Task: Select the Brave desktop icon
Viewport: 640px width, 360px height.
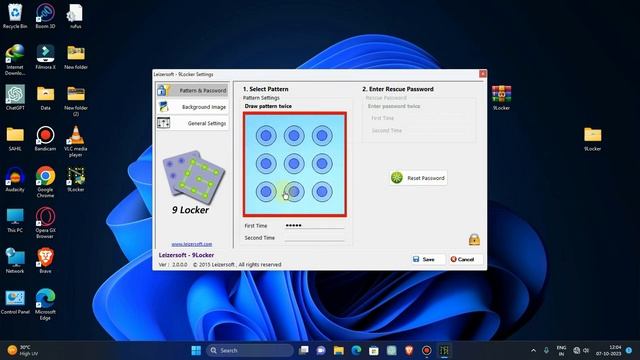Action: (45, 261)
